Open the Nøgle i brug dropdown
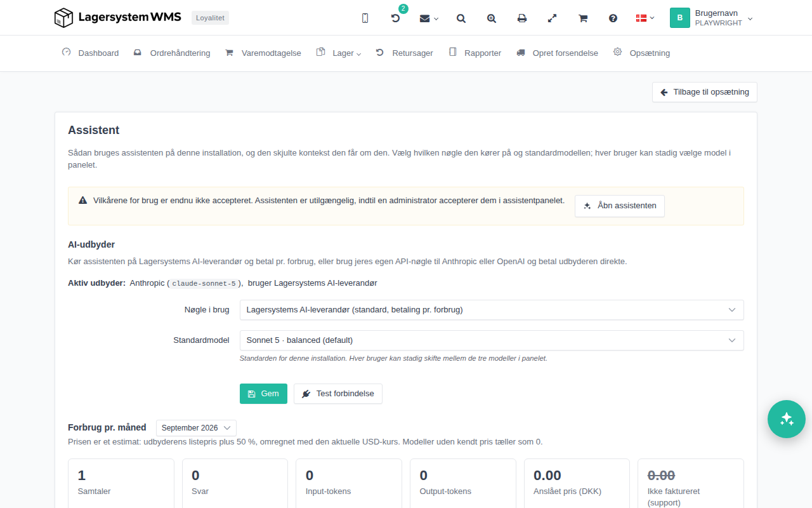The image size is (812, 508). [x=492, y=310]
